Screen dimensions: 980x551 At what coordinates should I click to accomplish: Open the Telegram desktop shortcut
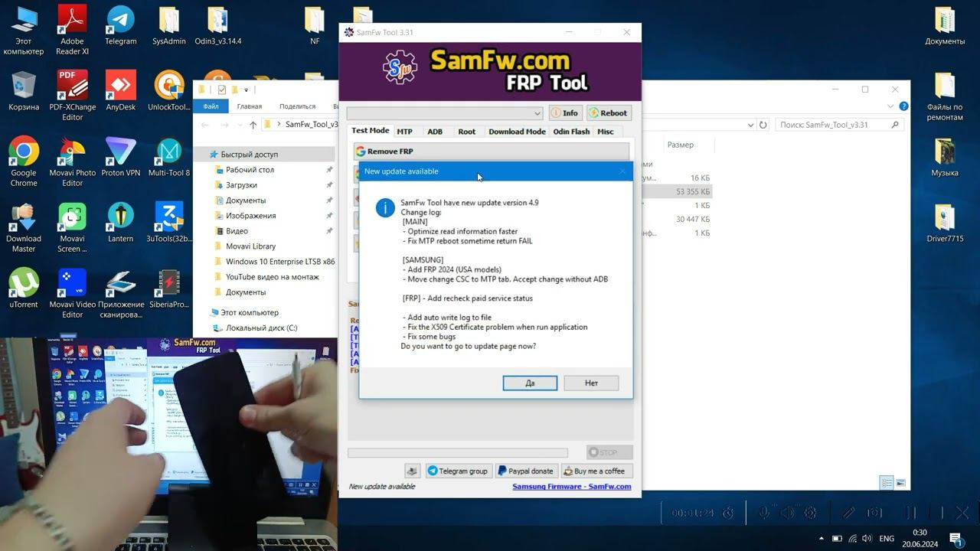coord(120,26)
